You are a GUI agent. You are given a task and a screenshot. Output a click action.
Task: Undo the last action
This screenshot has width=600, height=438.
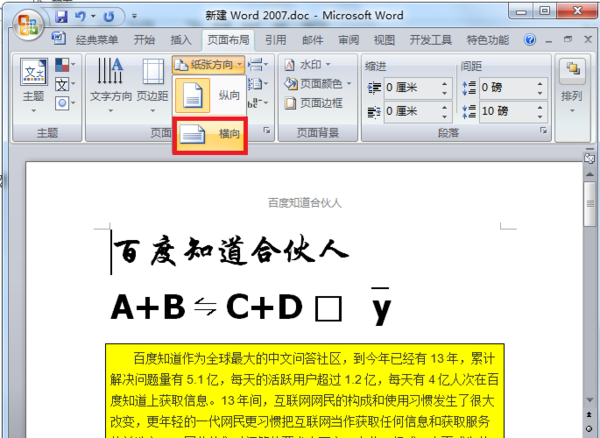point(80,16)
